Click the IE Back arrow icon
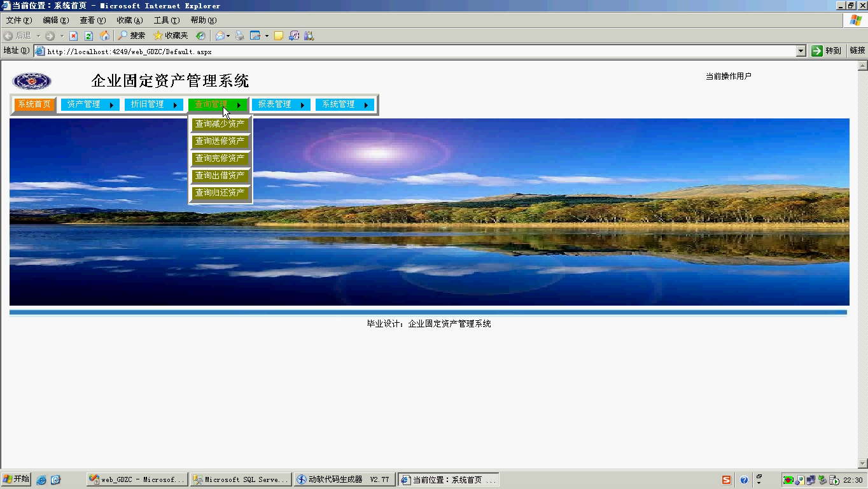 point(8,36)
